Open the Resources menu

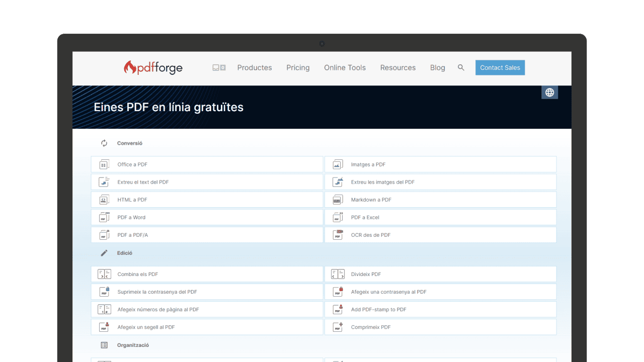pos(397,67)
